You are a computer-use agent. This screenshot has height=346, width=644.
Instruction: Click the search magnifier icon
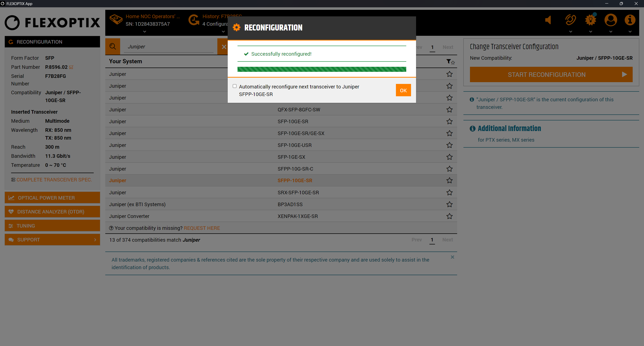tap(113, 47)
